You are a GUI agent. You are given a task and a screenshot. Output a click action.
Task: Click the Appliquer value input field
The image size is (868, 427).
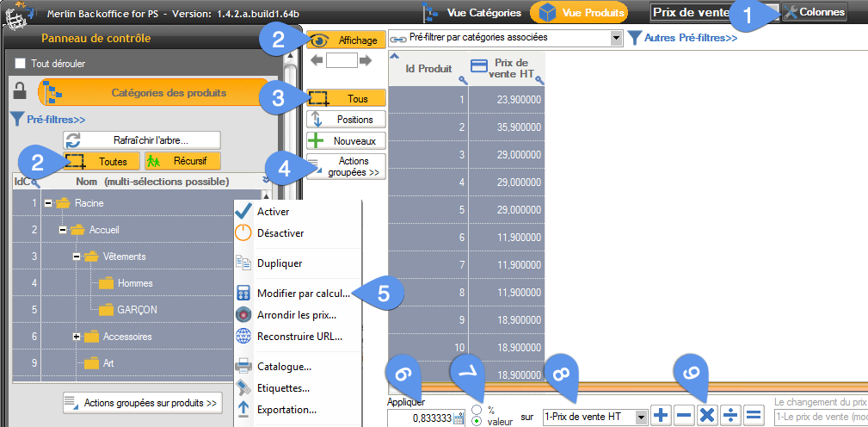[419, 418]
